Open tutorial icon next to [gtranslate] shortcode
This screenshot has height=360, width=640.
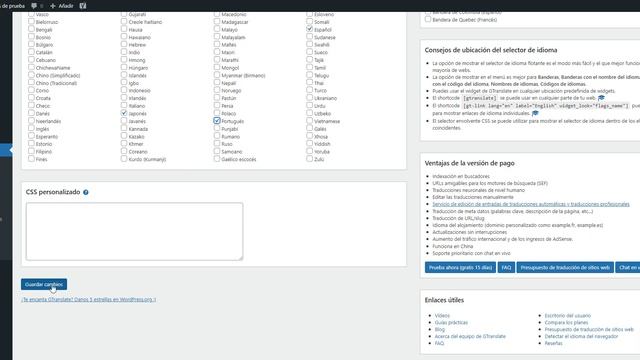coord(601,98)
